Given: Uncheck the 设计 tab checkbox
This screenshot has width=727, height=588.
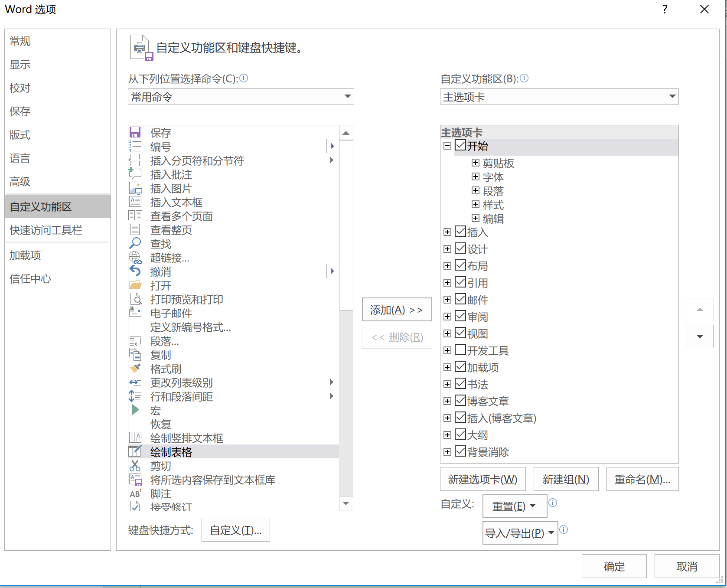Looking at the screenshot, I should (460, 248).
